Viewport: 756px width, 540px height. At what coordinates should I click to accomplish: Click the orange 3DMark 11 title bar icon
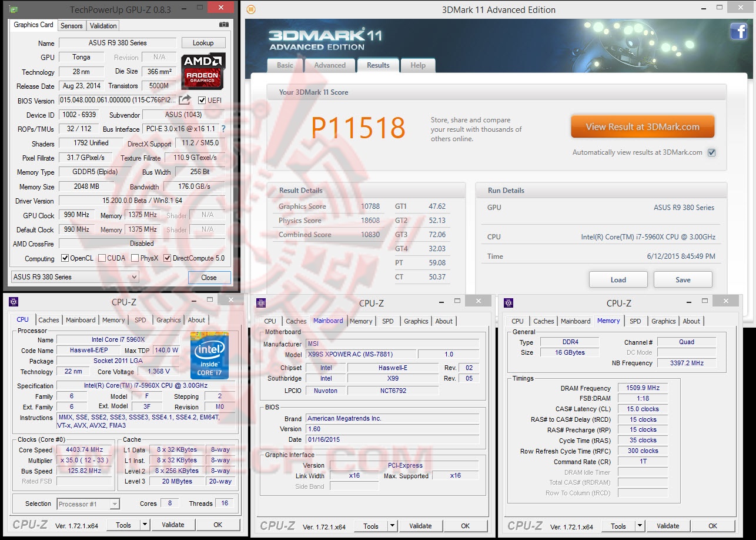251,9
